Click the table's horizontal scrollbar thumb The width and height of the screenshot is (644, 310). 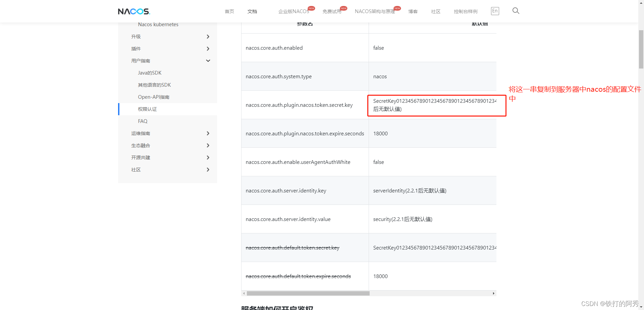click(308, 293)
